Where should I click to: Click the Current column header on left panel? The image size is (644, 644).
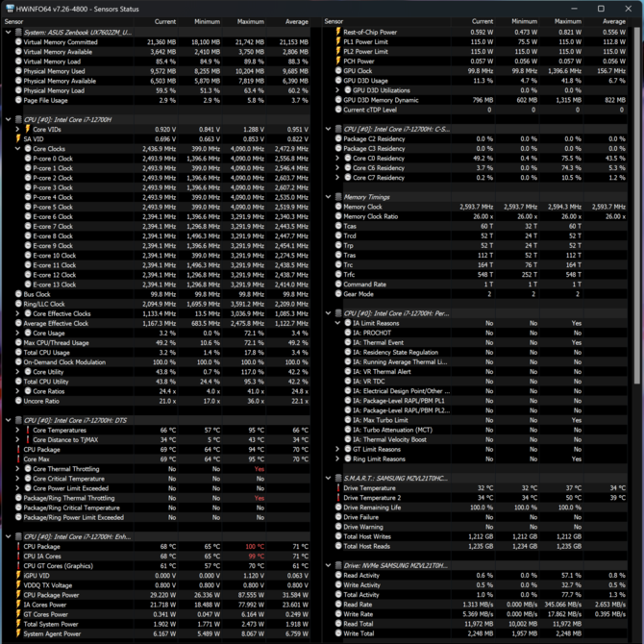point(165,21)
